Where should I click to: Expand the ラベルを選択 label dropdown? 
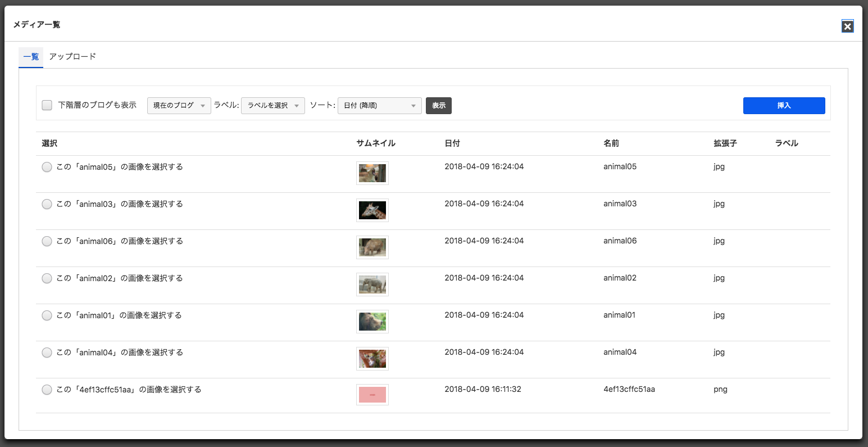(272, 106)
